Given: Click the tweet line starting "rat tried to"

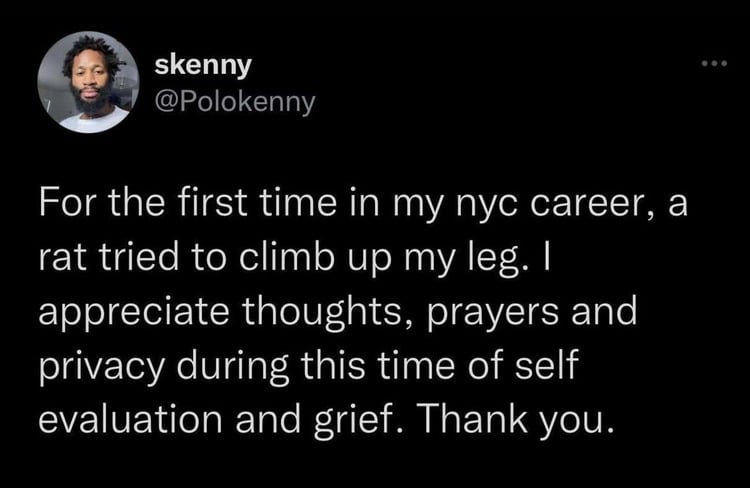Looking at the screenshot, I should [295, 258].
